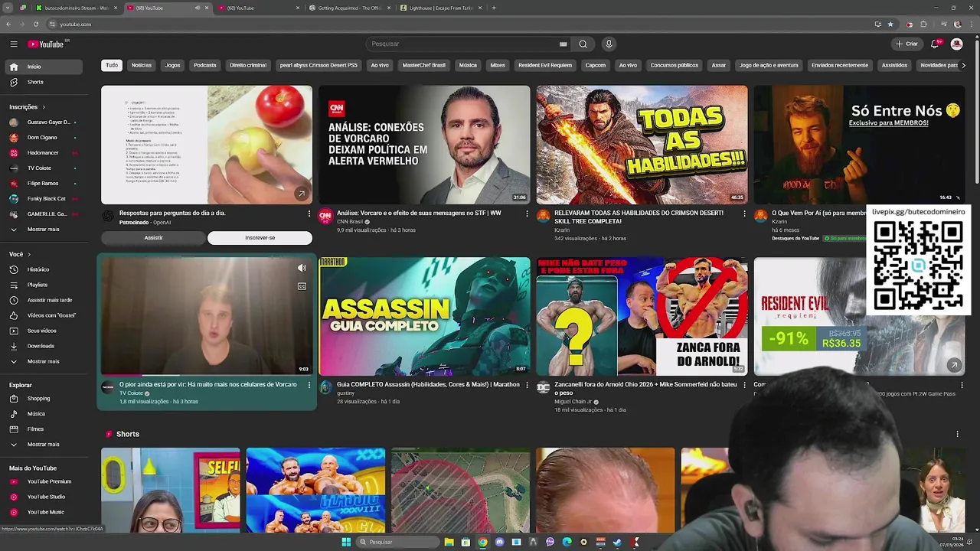980x551 pixels.
Task: Focus the YouTube Pesquisar search field
Action: [x=467, y=44]
